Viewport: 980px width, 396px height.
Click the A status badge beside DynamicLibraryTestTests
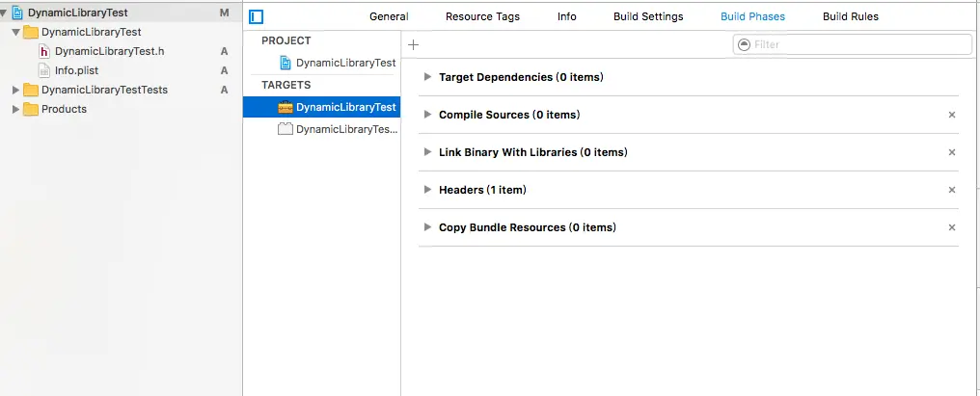tap(225, 90)
